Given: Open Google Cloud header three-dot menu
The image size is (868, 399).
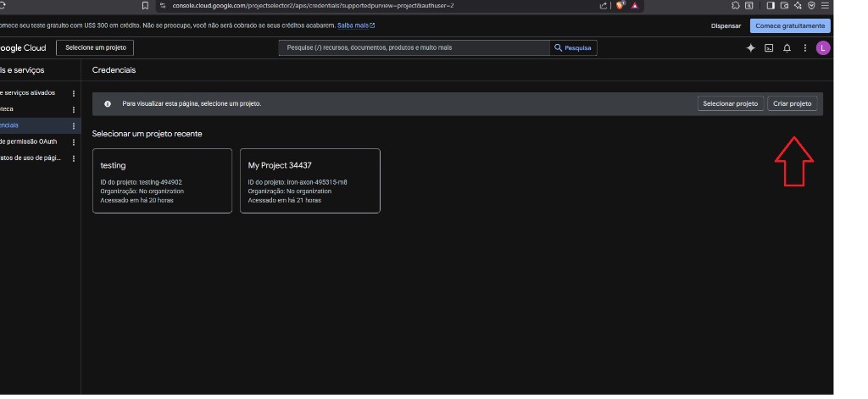Looking at the screenshot, I should click(x=805, y=48).
